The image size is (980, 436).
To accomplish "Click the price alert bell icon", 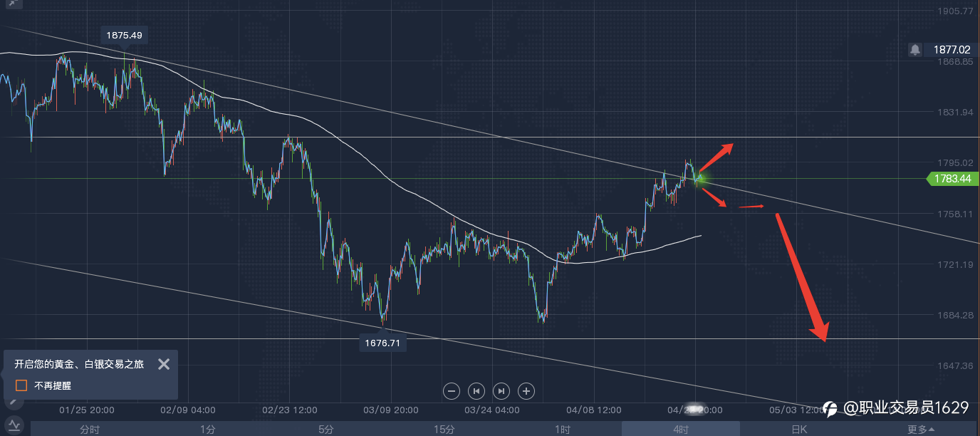I will [x=915, y=49].
